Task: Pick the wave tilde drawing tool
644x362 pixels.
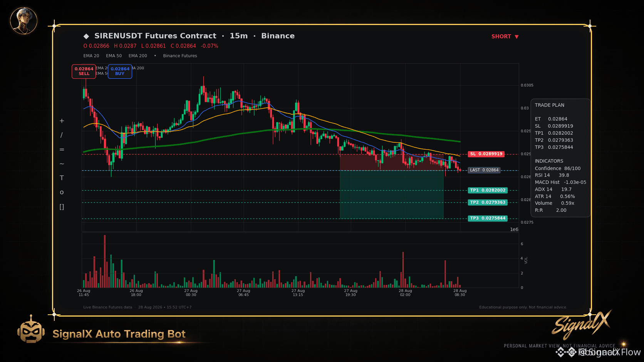Action: [62, 164]
